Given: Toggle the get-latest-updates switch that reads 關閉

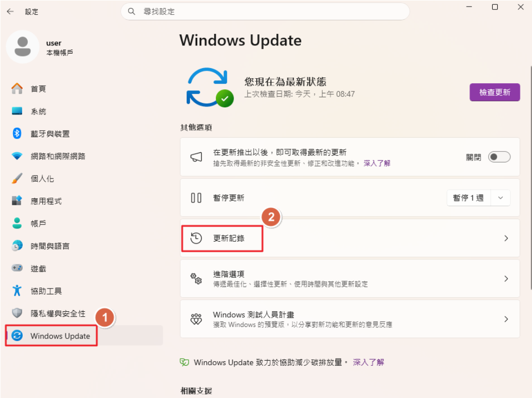Looking at the screenshot, I should click(499, 157).
